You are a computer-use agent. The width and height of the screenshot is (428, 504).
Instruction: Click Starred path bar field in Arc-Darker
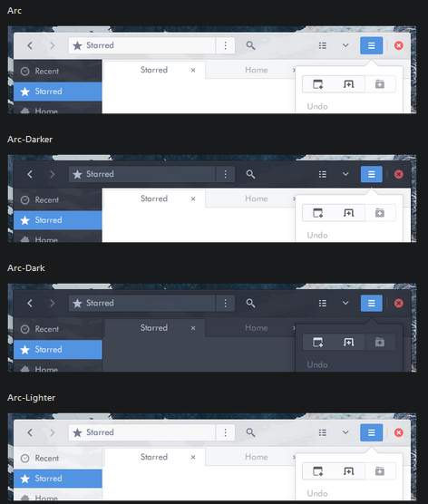tap(141, 174)
